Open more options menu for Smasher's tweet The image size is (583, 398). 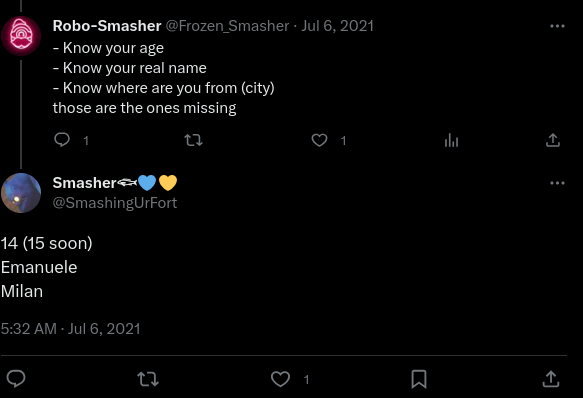557,183
